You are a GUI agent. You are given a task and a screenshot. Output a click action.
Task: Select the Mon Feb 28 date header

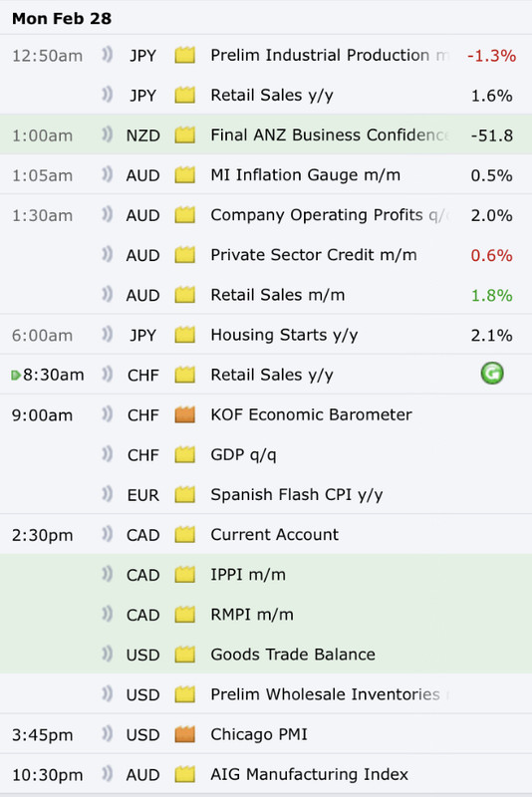tap(62, 18)
